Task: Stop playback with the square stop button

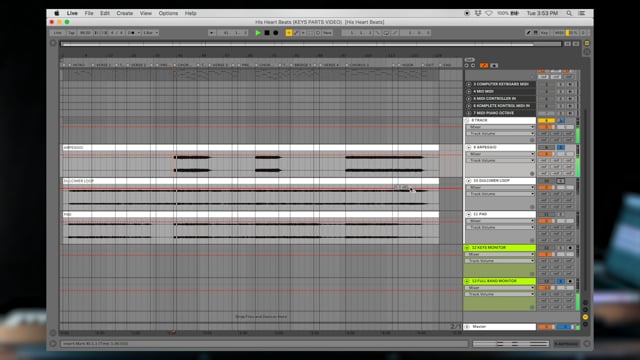Action: pos(267,33)
